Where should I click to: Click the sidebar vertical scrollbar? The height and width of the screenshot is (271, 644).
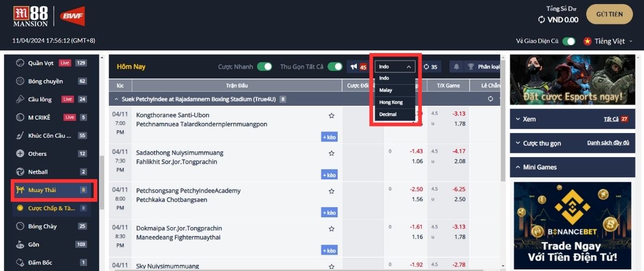coord(101,182)
